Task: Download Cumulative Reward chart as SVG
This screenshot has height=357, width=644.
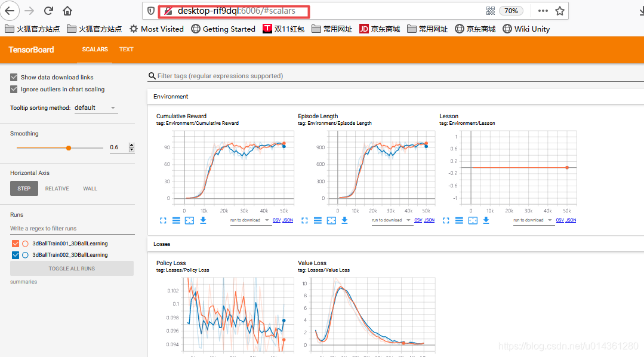Action: [203, 221]
